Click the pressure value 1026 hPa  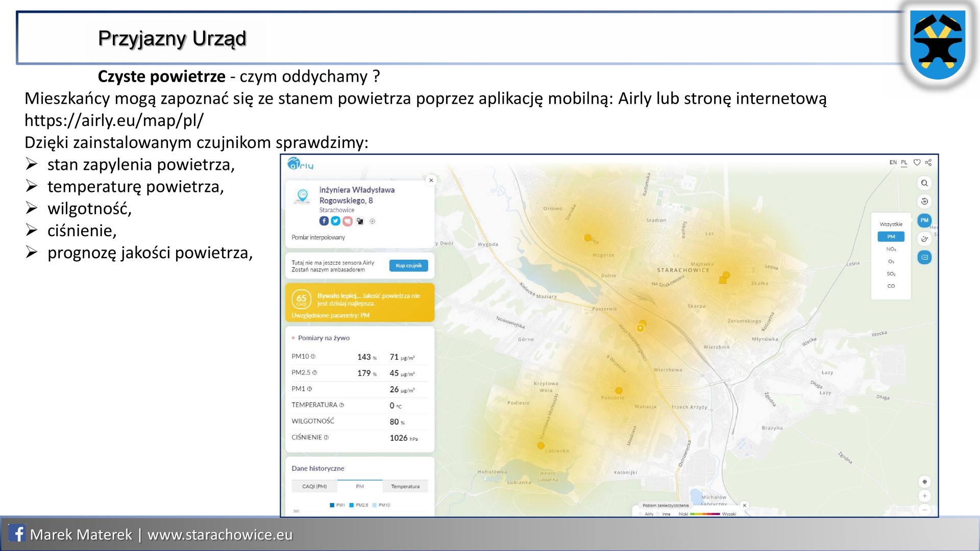click(x=404, y=438)
